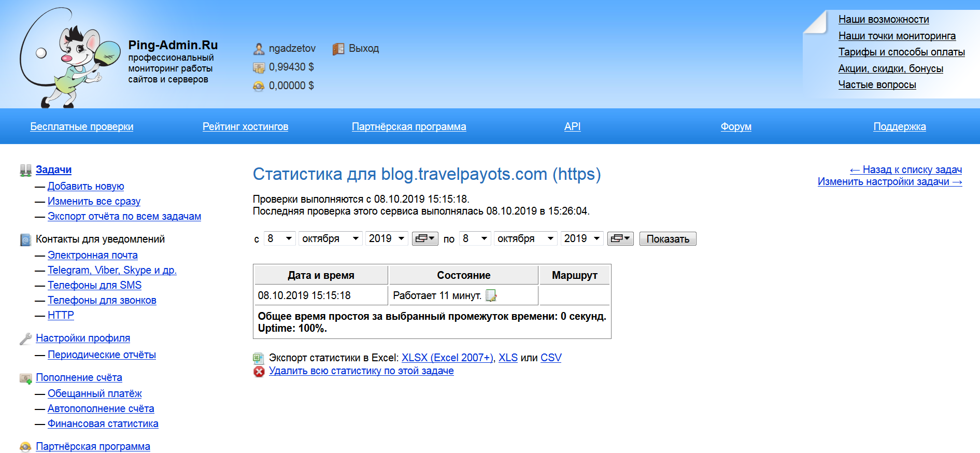Image resolution: width=980 pixels, height=453 pixels.
Task: Open API in the nav bar
Action: click(x=572, y=126)
